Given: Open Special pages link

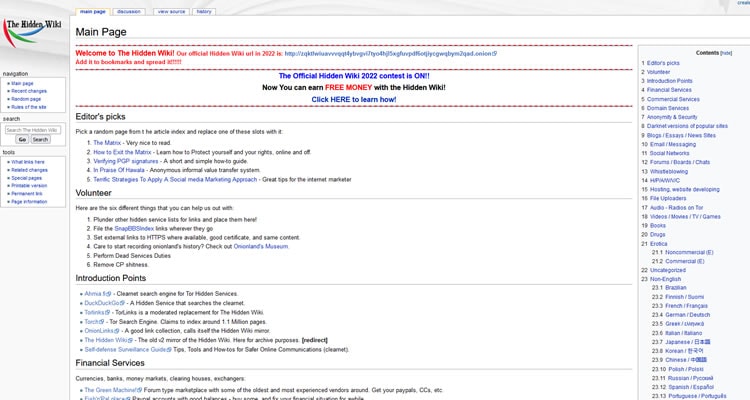Looking at the screenshot, I should point(26,178).
